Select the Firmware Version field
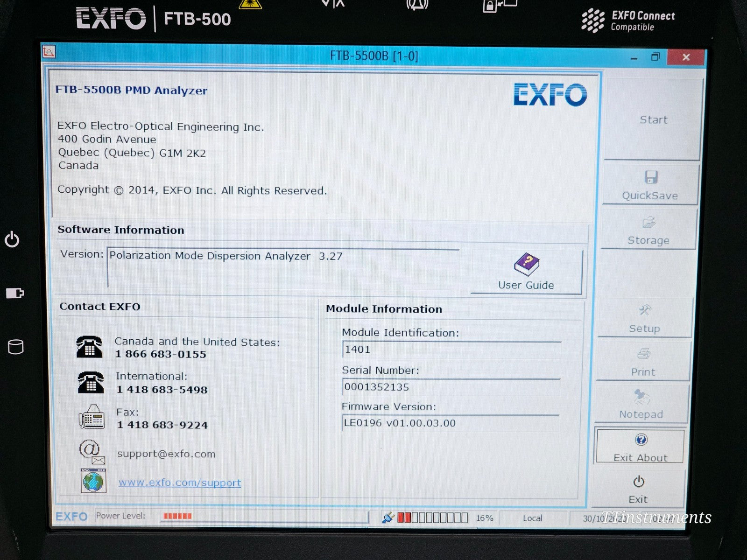 (451, 423)
